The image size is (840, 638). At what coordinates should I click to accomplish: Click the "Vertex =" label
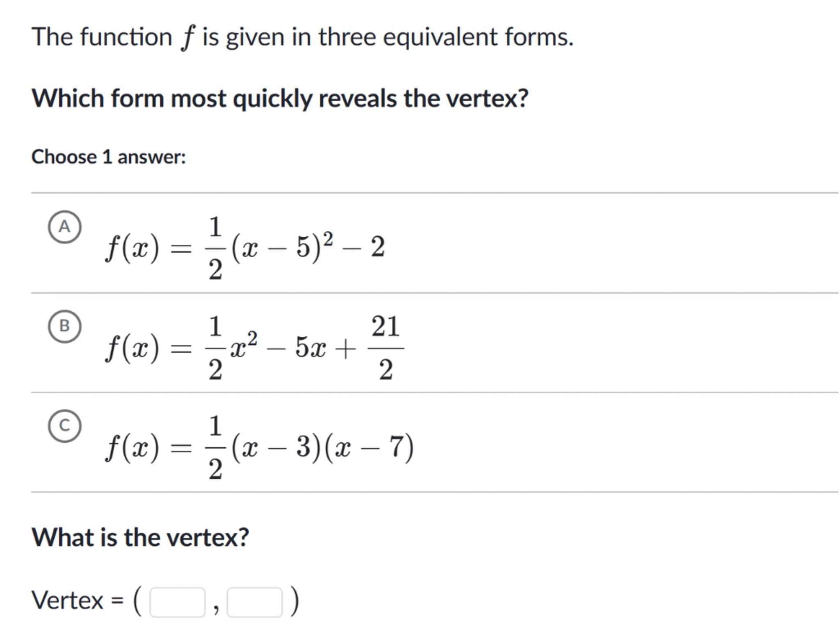pos(77,601)
